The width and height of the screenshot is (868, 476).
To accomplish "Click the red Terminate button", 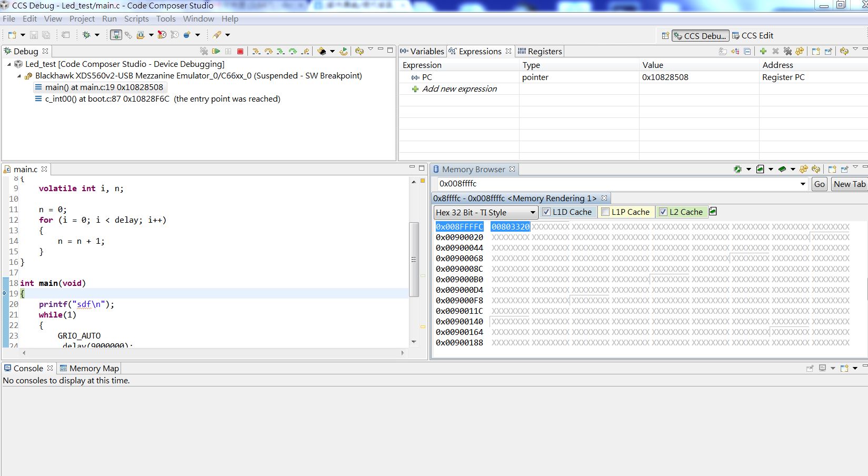I will tap(240, 51).
